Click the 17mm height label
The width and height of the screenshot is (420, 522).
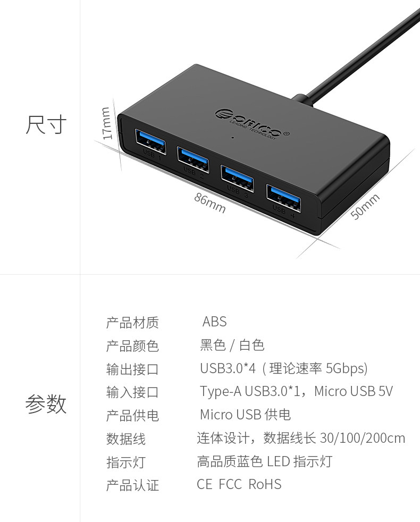(106, 123)
